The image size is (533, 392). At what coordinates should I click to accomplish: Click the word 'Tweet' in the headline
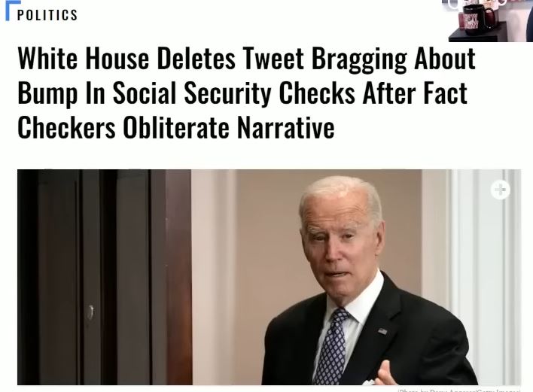click(x=273, y=59)
